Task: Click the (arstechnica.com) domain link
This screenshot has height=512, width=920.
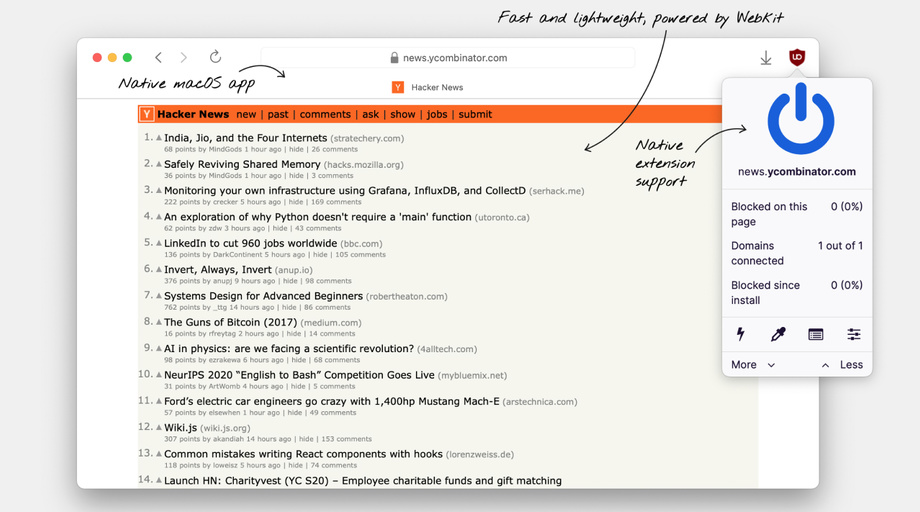Action: 540,402
